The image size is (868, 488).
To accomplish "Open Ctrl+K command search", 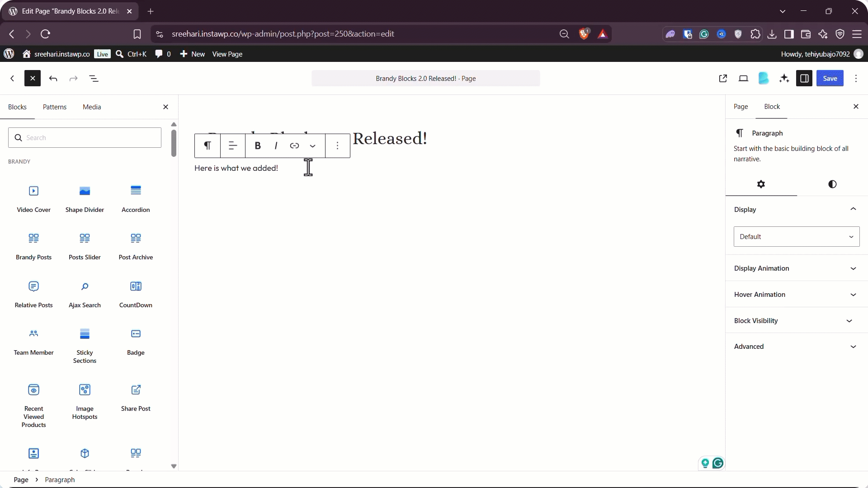I will tap(131, 54).
